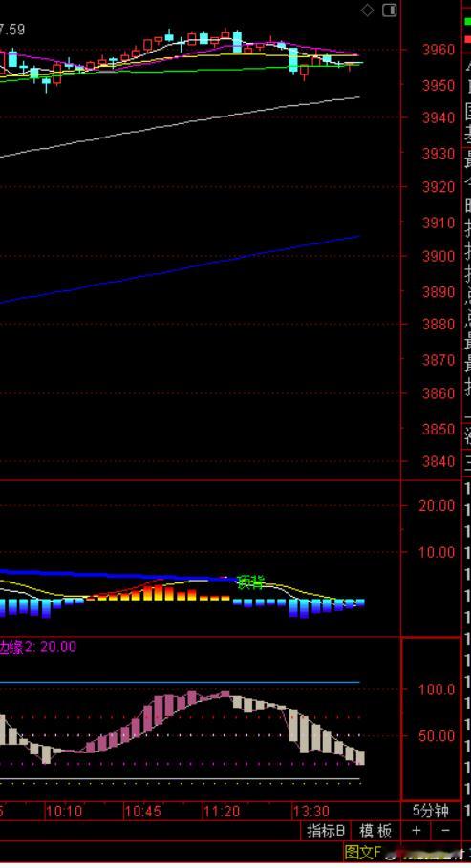This screenshot has width=471, height=868.
Task: Click the 3880 price axis label
Action: (x=438, y=324)
